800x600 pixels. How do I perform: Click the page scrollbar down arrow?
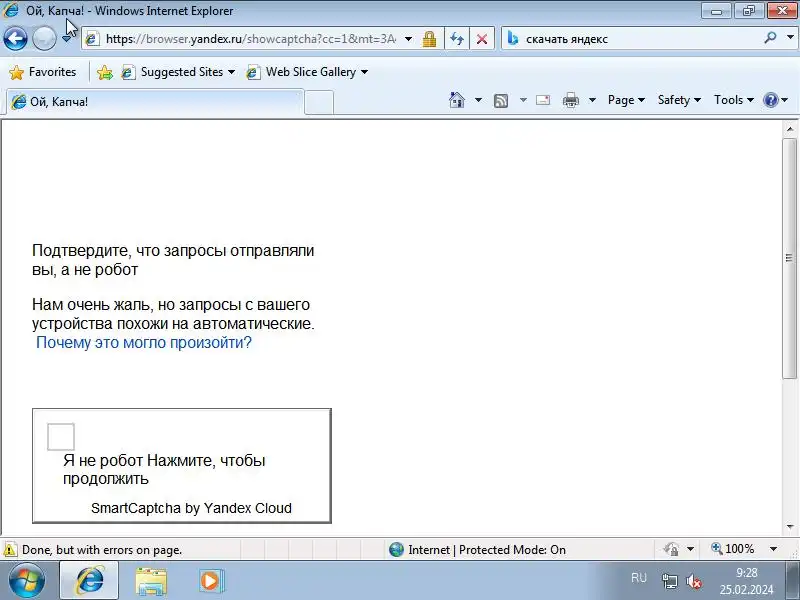[x=790, y=527]
